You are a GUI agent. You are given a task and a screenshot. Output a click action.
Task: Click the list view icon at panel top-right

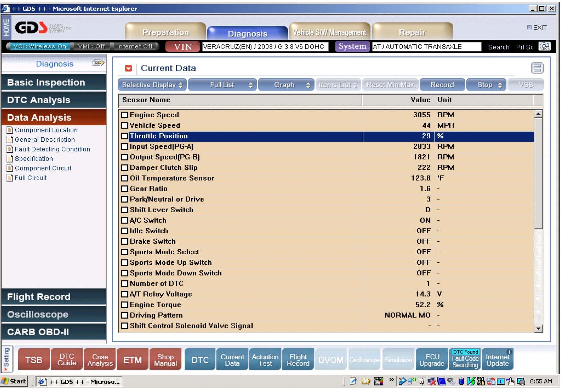click(537, 68)
